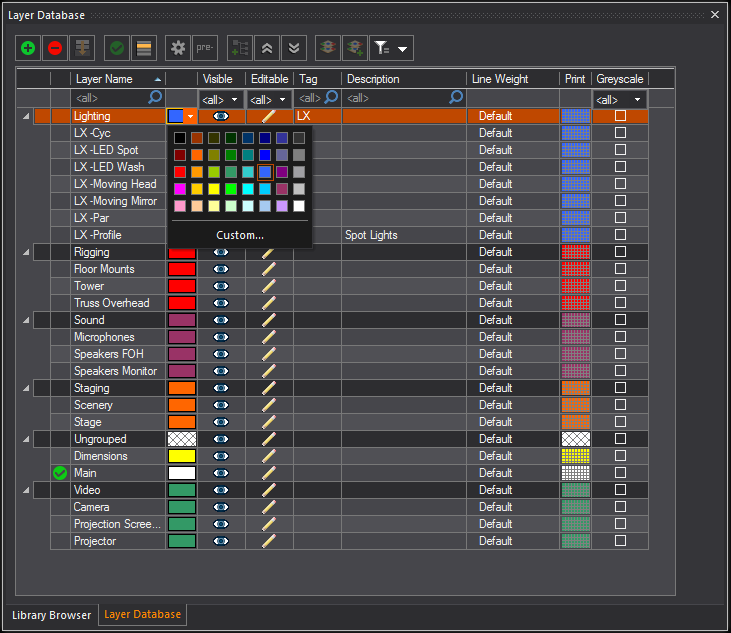Click the red remove layer button
This screenshot has width=731, height=633.
(55, 48)
